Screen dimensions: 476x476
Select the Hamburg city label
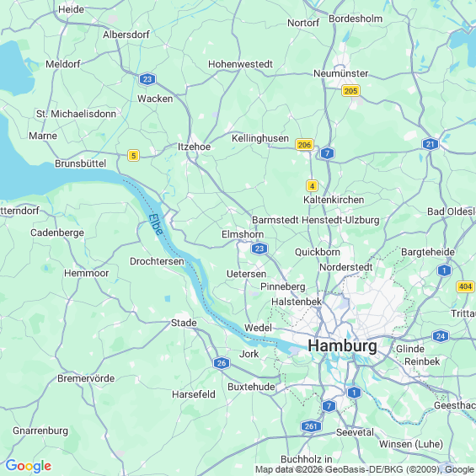point(342,346)
